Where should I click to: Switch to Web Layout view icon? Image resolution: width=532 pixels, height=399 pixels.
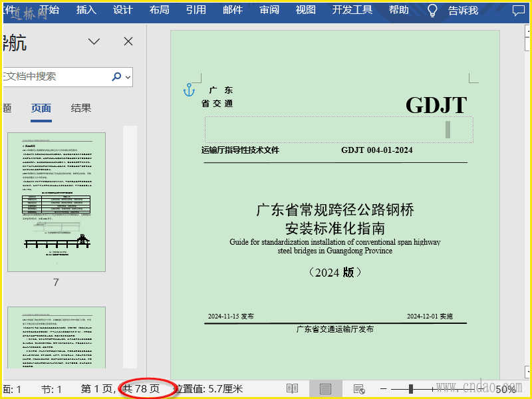(x=359, y=389)
